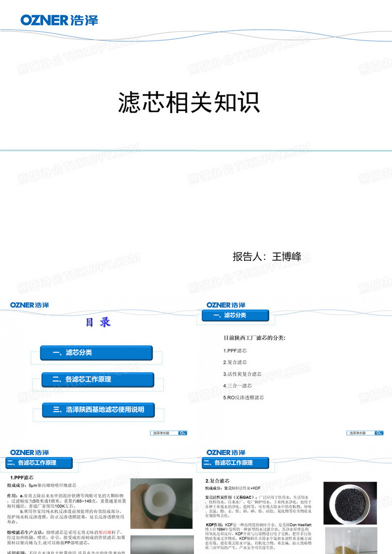This screenshot has height=554, width=392.
Task: Click the 一、滤芯分类 header tab on the classification slide
Action: coord(236,315)
